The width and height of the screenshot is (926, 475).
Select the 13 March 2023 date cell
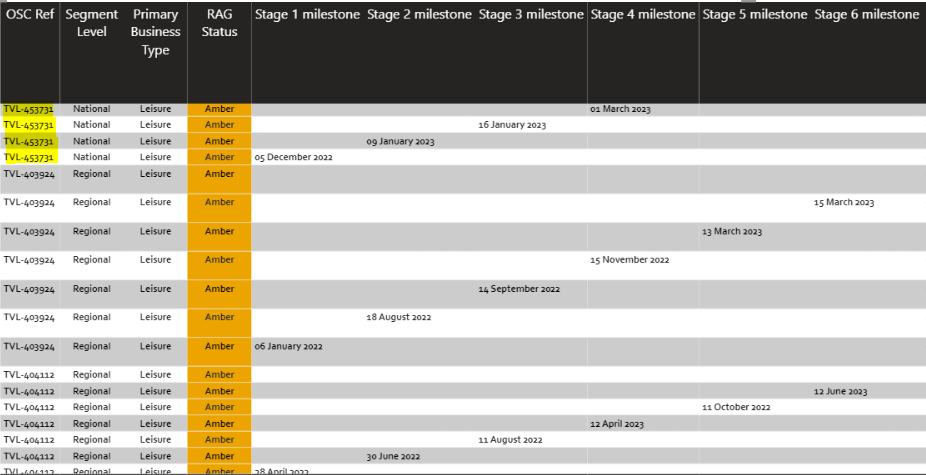tap(732, 232)
